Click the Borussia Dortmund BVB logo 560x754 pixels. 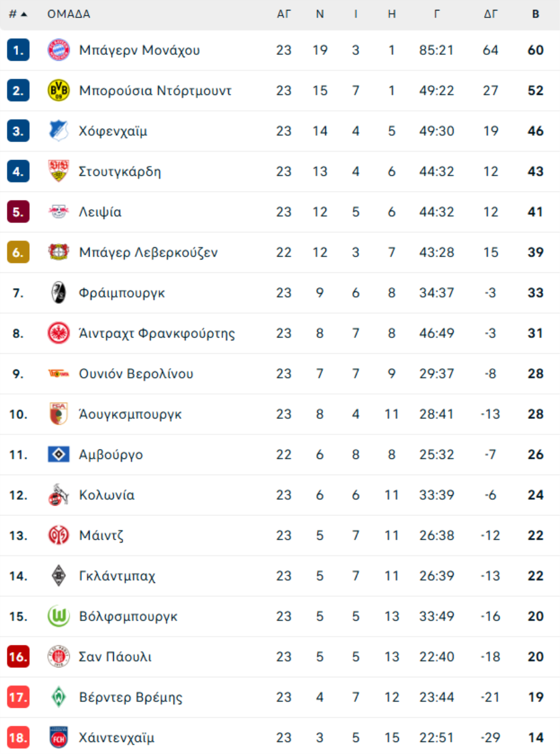[58, 91]
